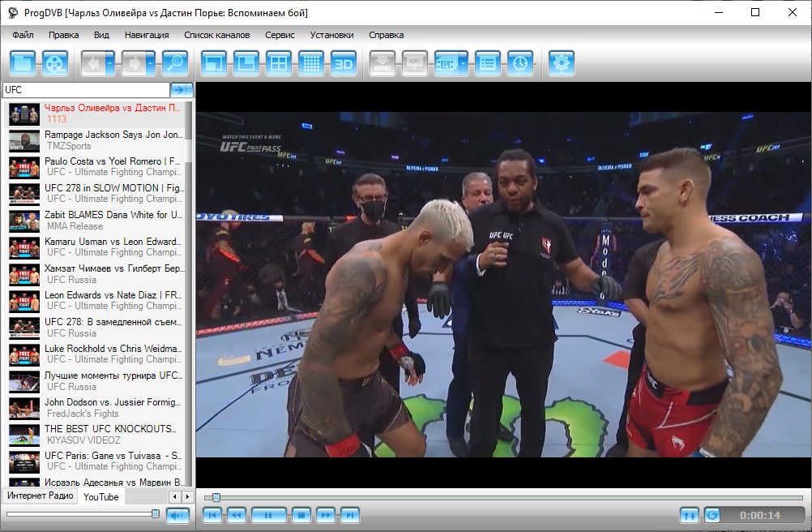Click the seek bar track midpoint
812x532 pixels.
(x=503, y=497)
